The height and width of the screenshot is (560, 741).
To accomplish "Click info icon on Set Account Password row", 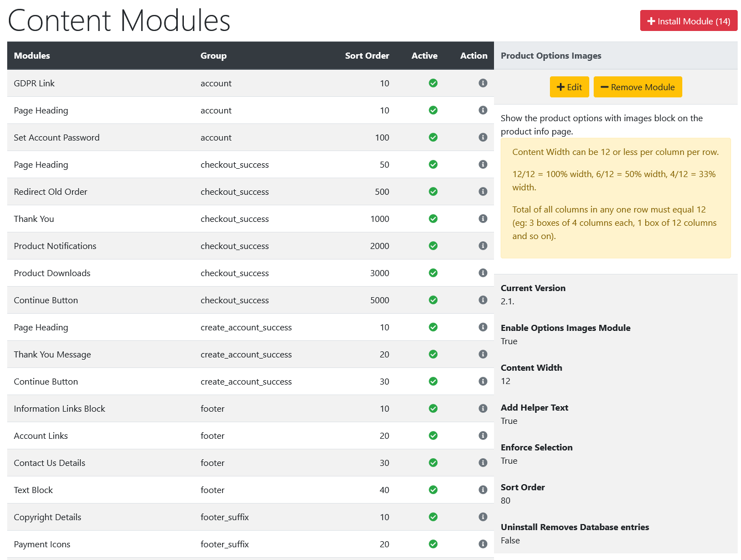I will click(x=483, y=137).
